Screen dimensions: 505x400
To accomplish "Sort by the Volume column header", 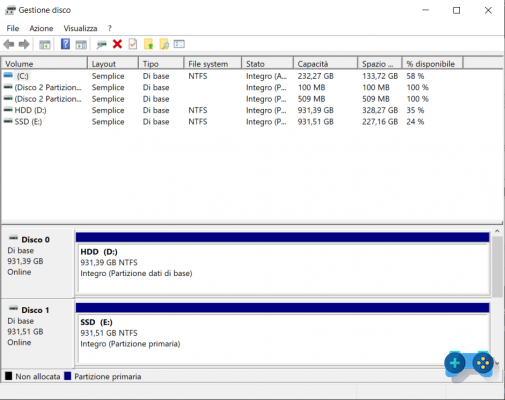I will pos(44,64).
